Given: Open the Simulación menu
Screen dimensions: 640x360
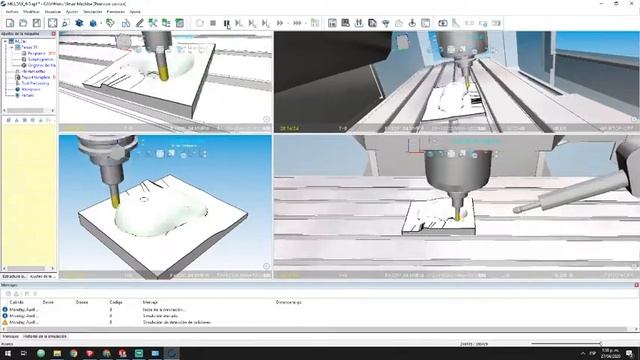Looking at the screenshot, I should coord(93,12).
